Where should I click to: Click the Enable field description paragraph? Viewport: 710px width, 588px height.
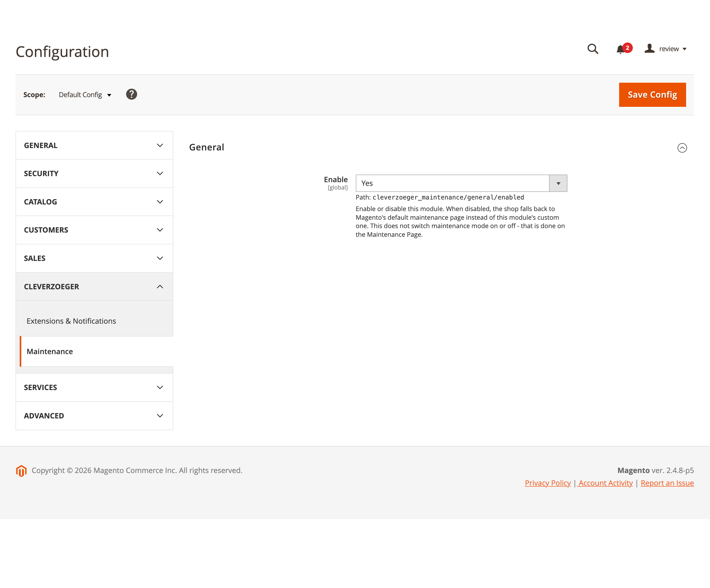(460, 222)
